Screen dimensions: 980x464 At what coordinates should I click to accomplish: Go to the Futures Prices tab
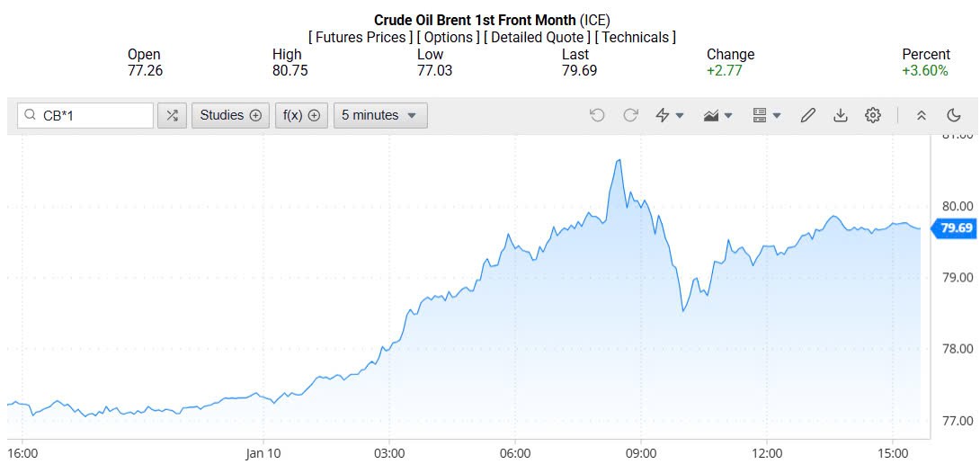[361, 37]
